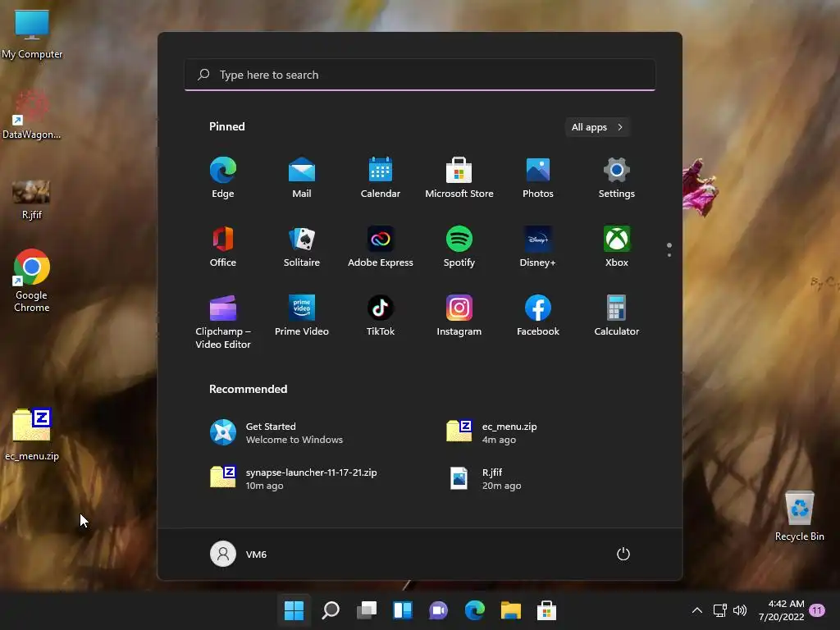Click the network icon in system tray
This screenshot has height=630, width=840.
pyautogui.click(x=720, y=610)
